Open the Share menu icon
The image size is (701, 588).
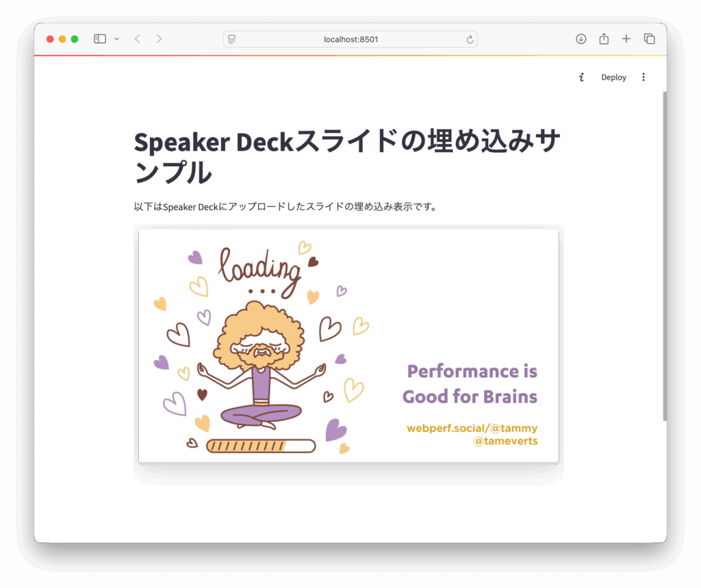click(x=603, y=39)
